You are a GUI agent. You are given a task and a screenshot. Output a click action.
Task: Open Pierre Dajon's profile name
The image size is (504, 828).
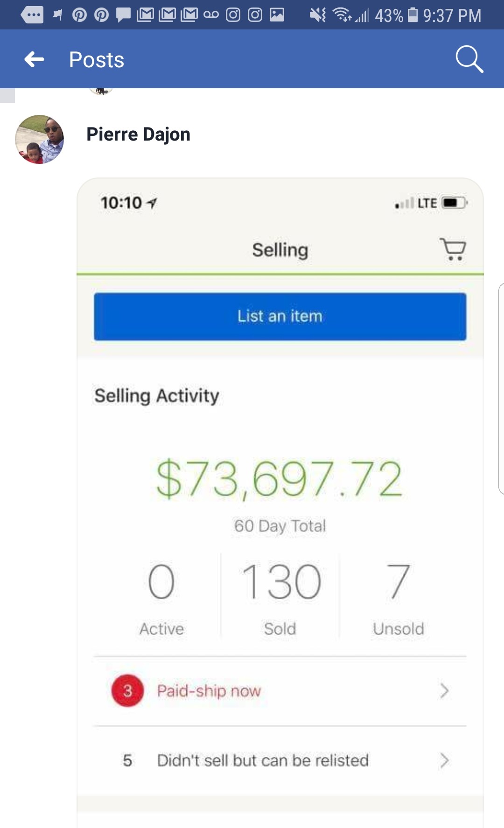[x=138, y=134]
